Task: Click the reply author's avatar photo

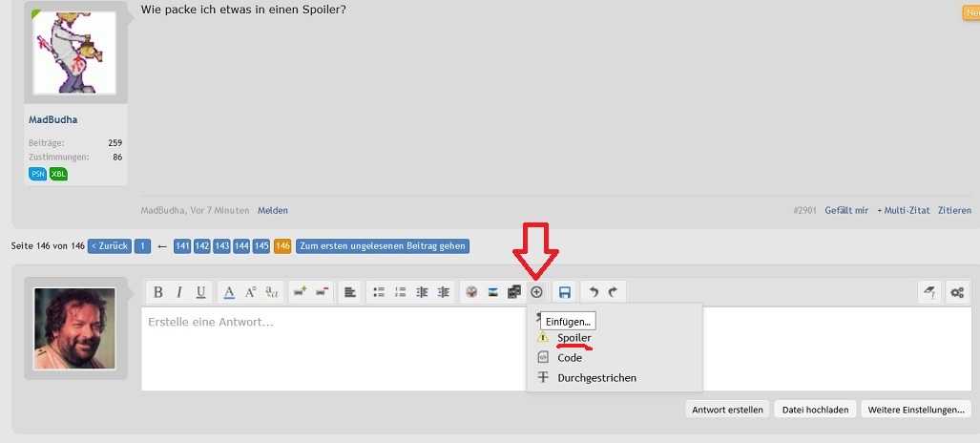Action: (74, 327)
